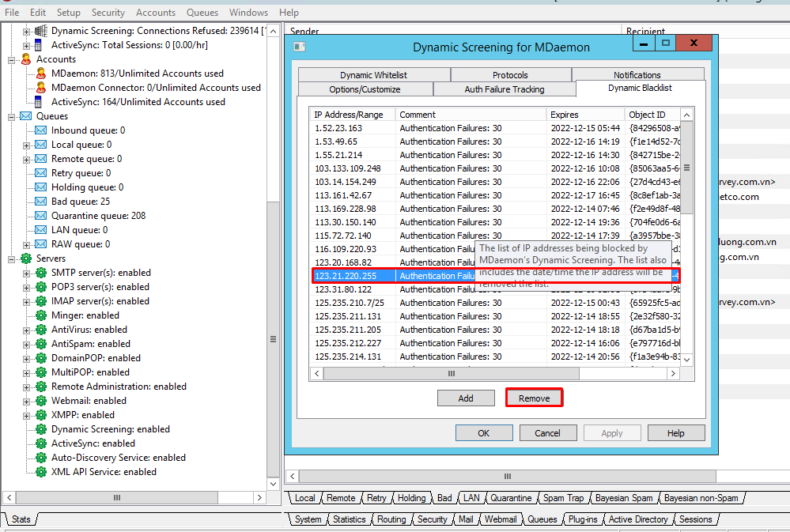790x532 pixels.
Task: Switch to the Dynamic Whitelist tab
Action: click(373, 75)
